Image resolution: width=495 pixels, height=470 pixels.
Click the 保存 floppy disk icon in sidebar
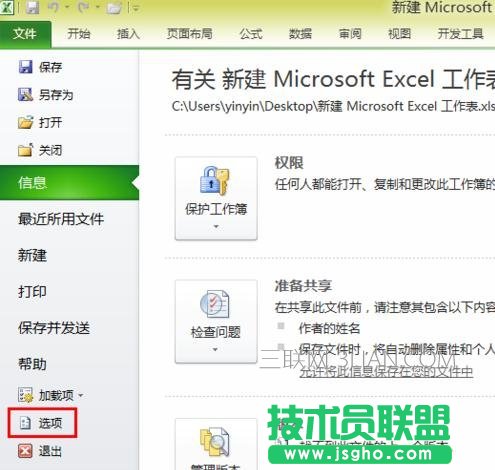click(x=25, y=67)
